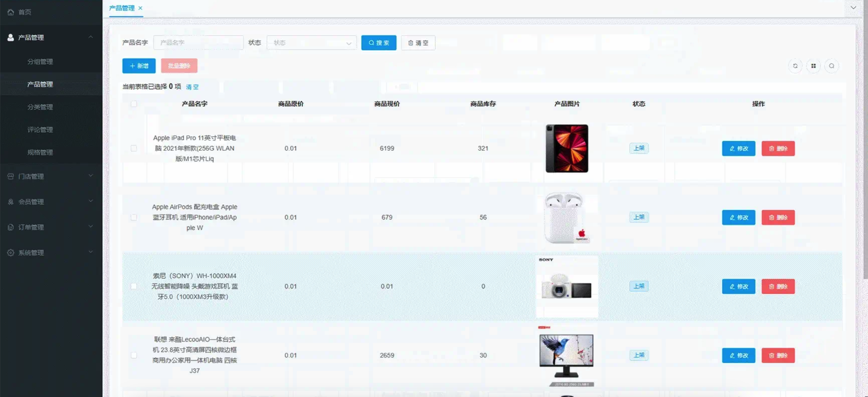Click the order icon beside 订单管理
Screen dimensions: 868x397
pyautogui.click(x=11, y=227)
